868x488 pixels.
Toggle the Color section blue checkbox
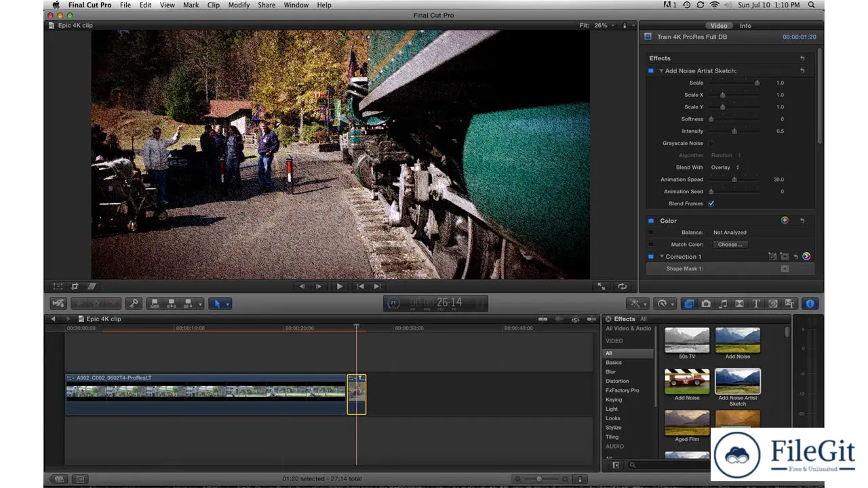pyautogui.click(x=651, y=220)
